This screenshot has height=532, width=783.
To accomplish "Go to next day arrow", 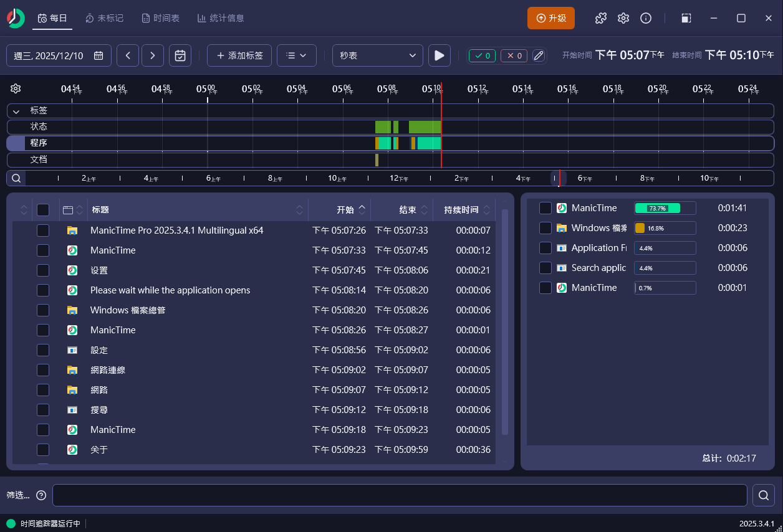I will pyautogui.click(x=153, y=55).
